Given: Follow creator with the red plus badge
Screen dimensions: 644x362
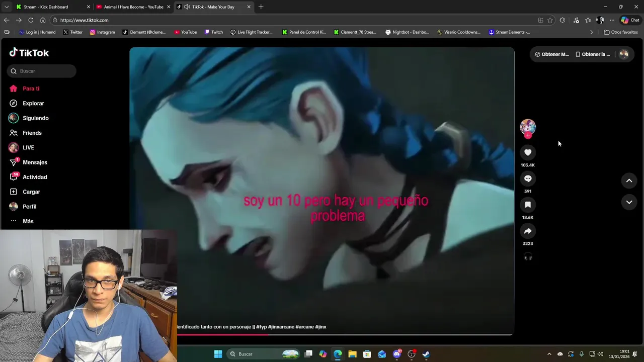Looking at the screenshot, I should tap(528, 135).
